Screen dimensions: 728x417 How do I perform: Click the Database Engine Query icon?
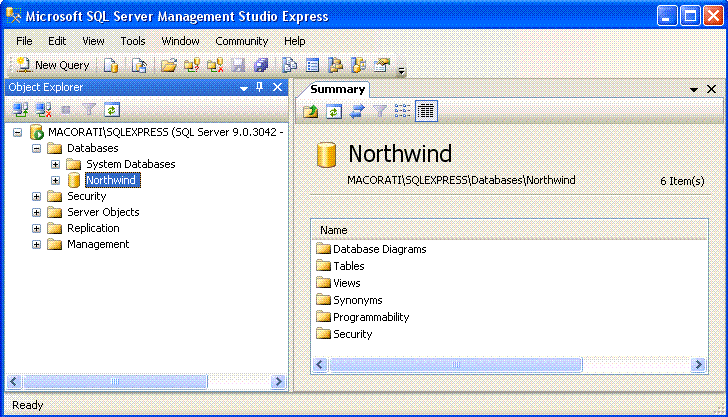(111, 65)
